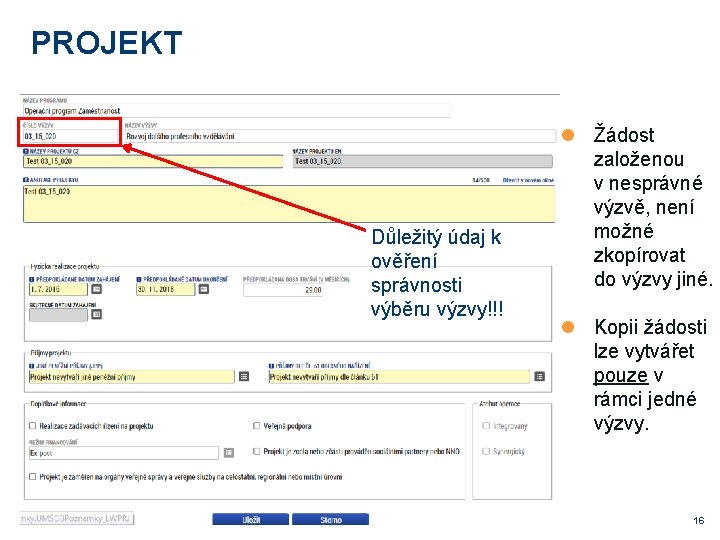The image size is (720, 540).
Task: Open calendar for předpokládané datum ukončení
Action: 204,289
